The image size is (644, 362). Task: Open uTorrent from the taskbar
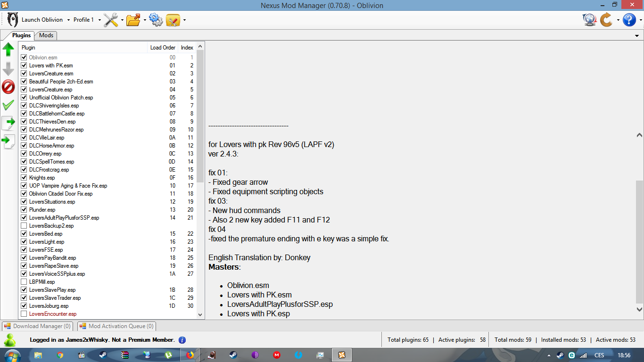coord(168,355)
